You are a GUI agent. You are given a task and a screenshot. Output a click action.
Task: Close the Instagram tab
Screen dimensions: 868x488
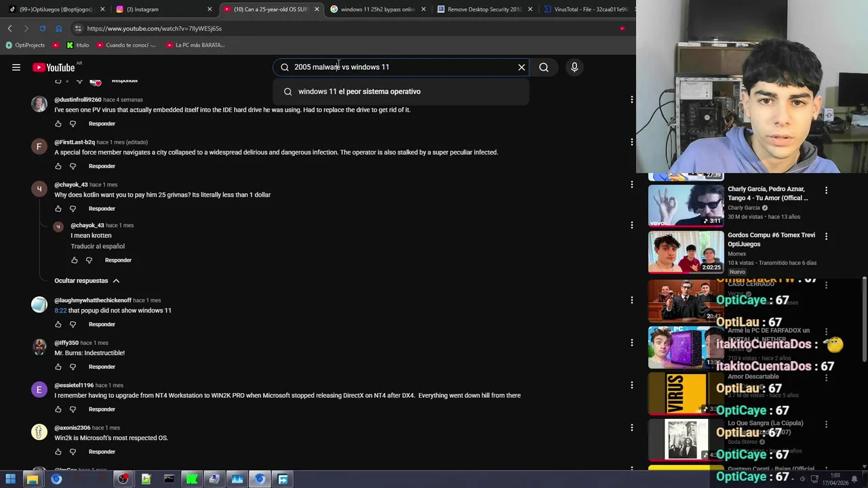pyautogui.click(x=210, y=9)
